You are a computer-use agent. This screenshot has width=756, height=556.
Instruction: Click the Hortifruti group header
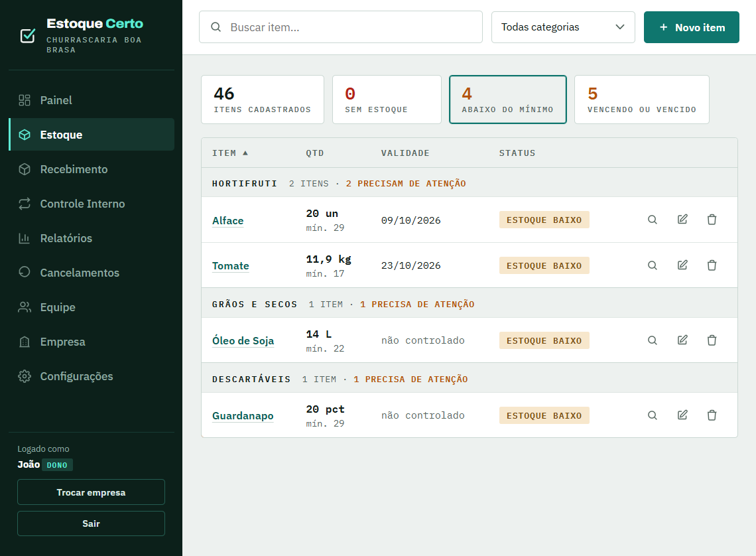pyautogui.click(x=469, y=182)
